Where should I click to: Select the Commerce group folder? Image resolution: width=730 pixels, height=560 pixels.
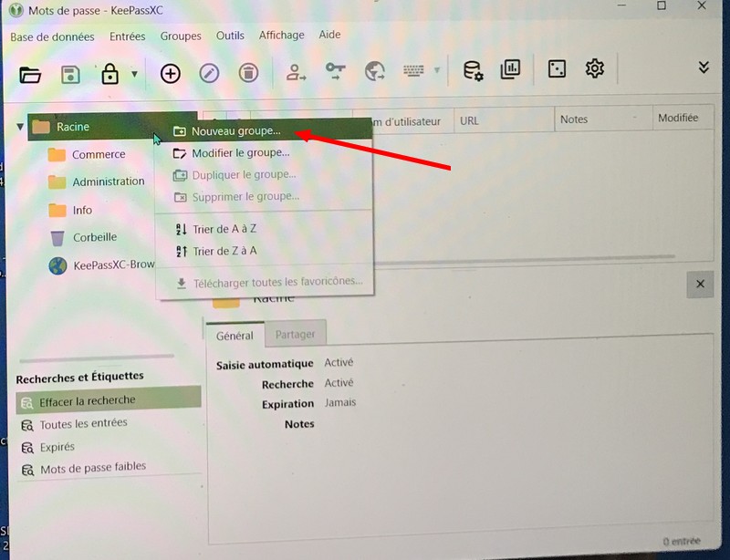pyautogui.click(x=98, y=154)
